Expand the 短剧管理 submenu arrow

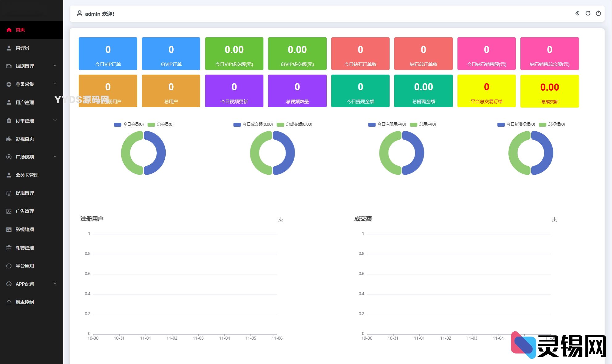(x=55, y=66)
